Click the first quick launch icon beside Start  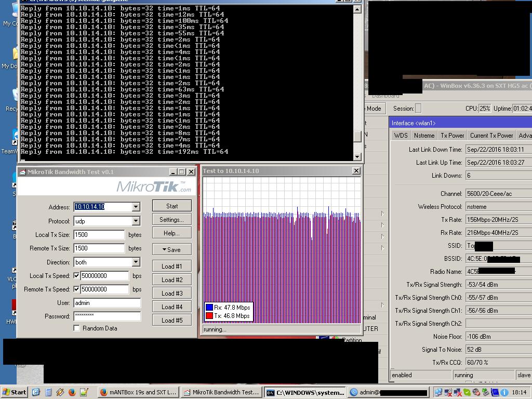coord(36,392)
